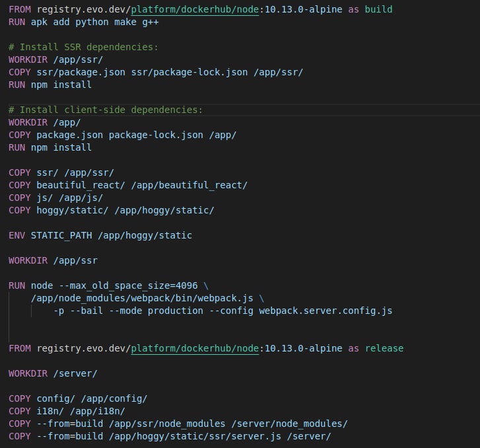The width and height of the screenshot is (480, 448).
Task: Click the build stage name
Action: coord(378,9)
